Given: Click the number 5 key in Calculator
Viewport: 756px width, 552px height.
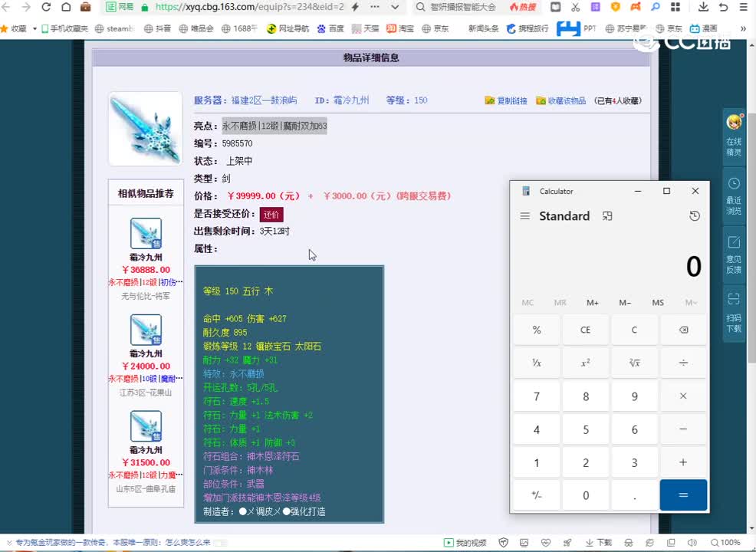Looking at the screenshot, I should click(x=585, y=429).
